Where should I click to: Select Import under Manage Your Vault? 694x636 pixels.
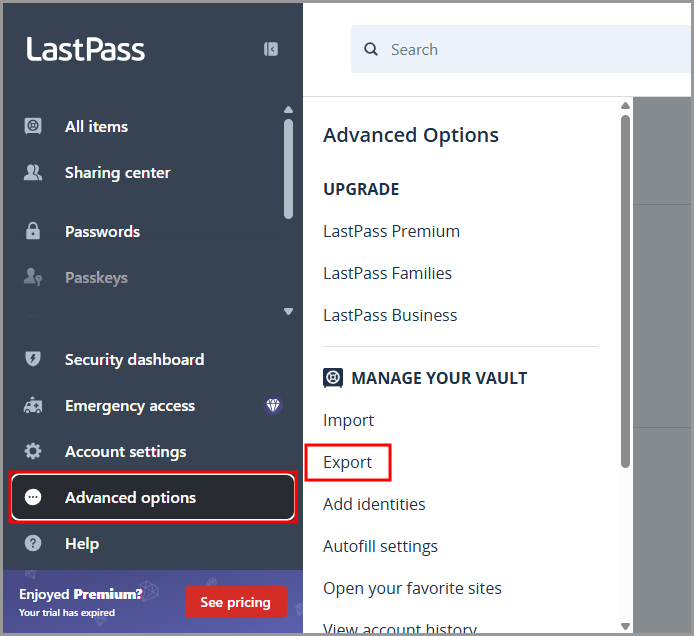(348, 420)
